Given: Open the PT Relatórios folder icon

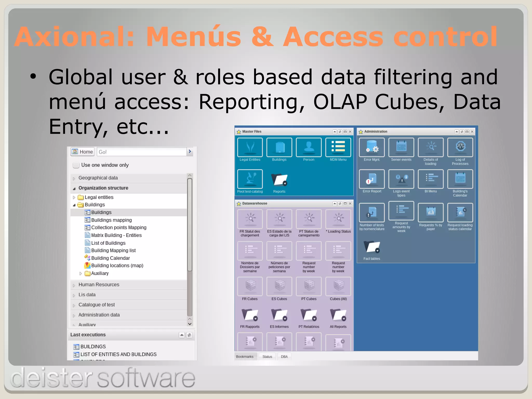Looking at the screenshot, I should coord(309,315).
